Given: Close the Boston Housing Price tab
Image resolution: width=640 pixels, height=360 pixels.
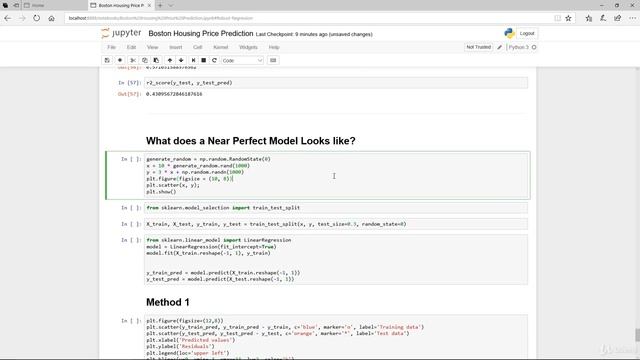Looking at the screenshot, I should (x=149, y=5).
